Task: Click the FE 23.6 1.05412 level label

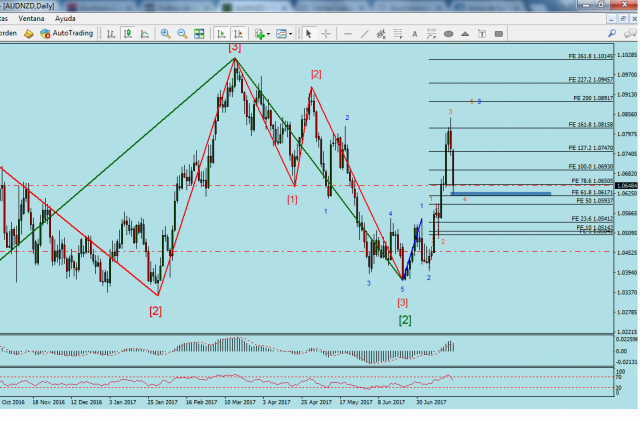Action: pos(592,219)
